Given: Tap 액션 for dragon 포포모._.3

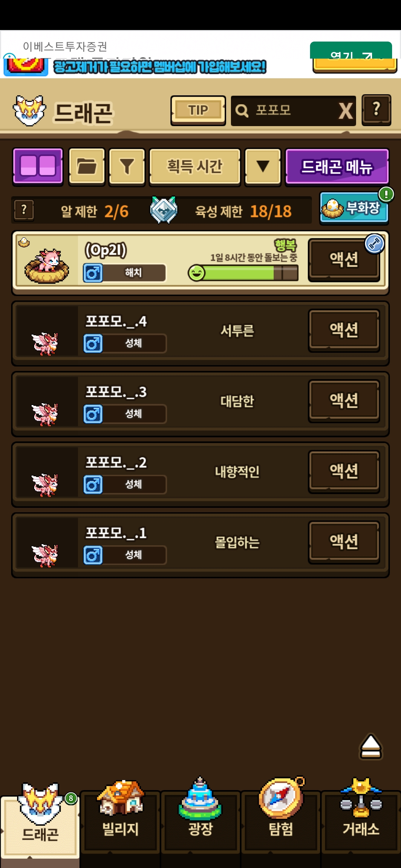Looking at the screenshot, I should pyautogui.click(x=344, y=401).
